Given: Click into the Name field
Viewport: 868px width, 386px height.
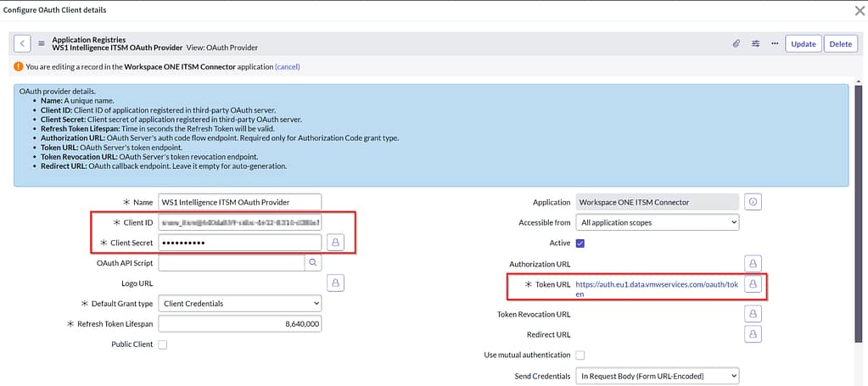Looking at the screenshot, I should (239, 202).
